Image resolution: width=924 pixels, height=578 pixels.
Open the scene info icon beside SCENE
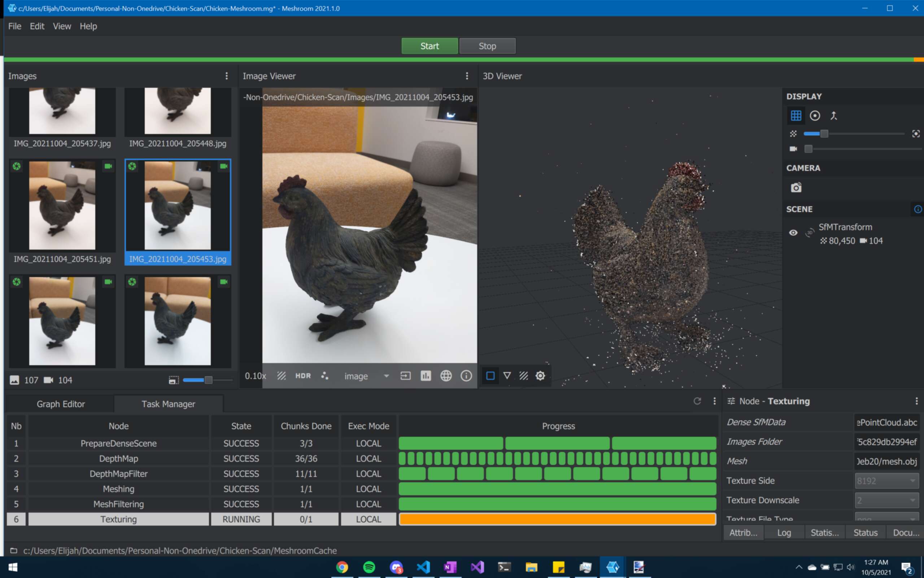point(918,209)
